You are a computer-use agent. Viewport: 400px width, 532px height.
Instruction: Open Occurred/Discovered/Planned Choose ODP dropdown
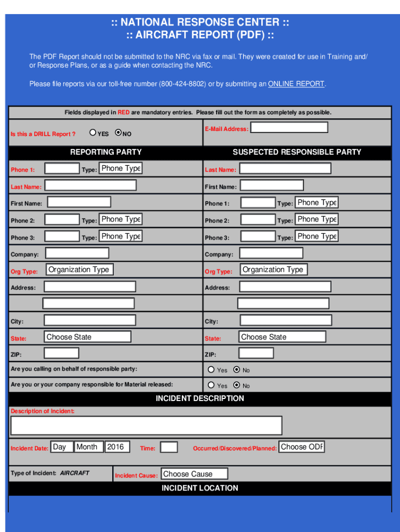(x=301, y=447)
